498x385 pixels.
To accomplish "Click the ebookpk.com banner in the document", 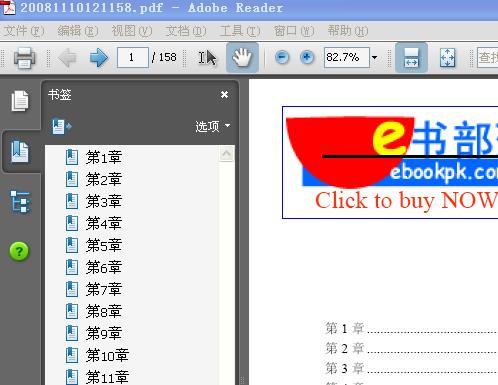I will tap(392, 151).
